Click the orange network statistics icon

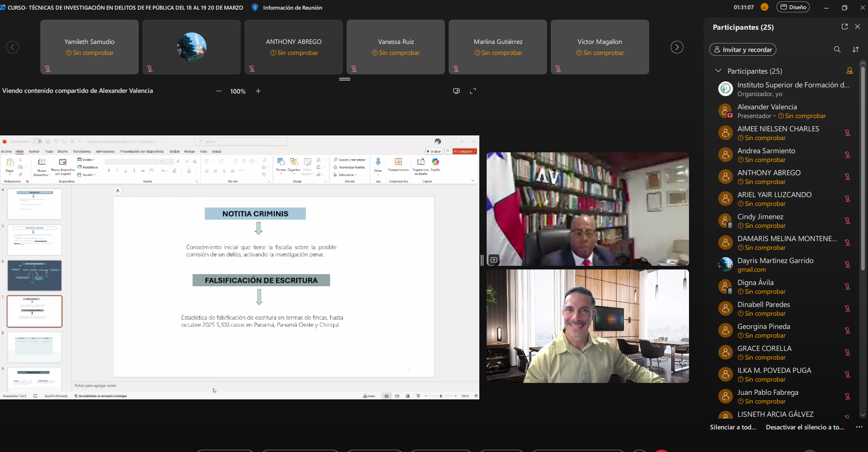[x=764, y=7]
